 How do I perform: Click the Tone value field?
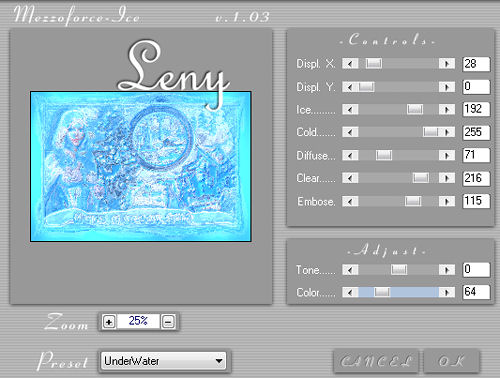476,269
